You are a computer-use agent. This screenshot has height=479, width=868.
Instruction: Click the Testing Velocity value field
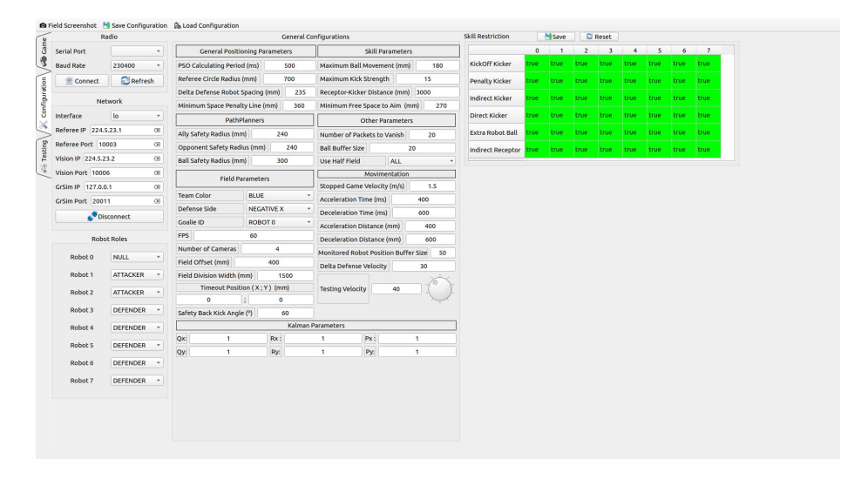click(397, 289)
